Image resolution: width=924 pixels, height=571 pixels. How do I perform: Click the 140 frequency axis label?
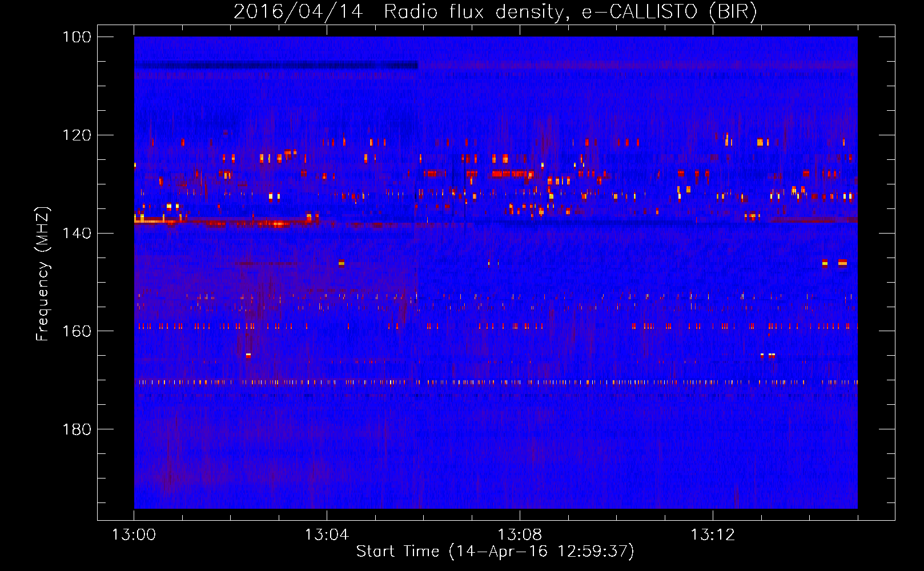coord(77,233)
